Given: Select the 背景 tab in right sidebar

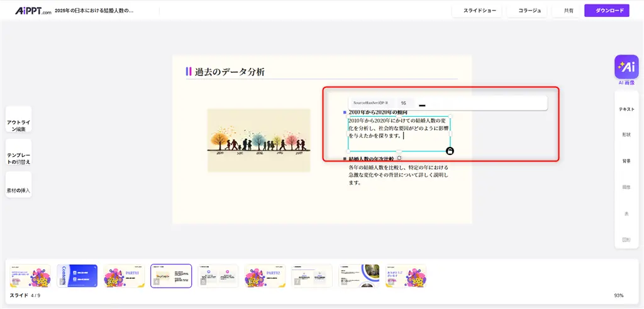Looking at the screenshot, I should pyautogui.click(x=626, y=161).
